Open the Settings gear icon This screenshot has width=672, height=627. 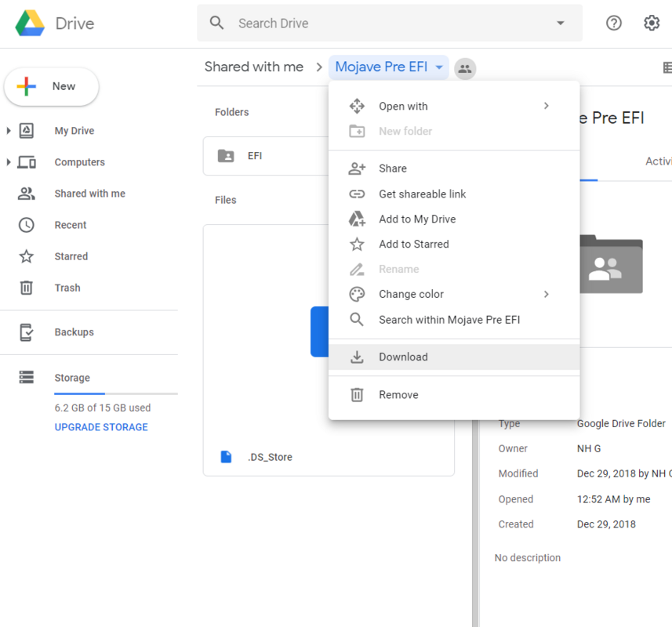click(652, 24)
